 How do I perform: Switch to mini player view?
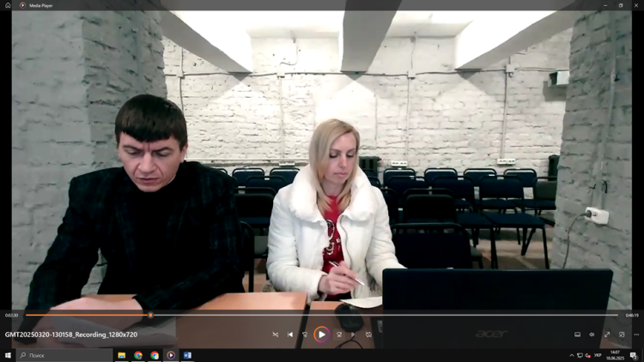pos(622,335)
